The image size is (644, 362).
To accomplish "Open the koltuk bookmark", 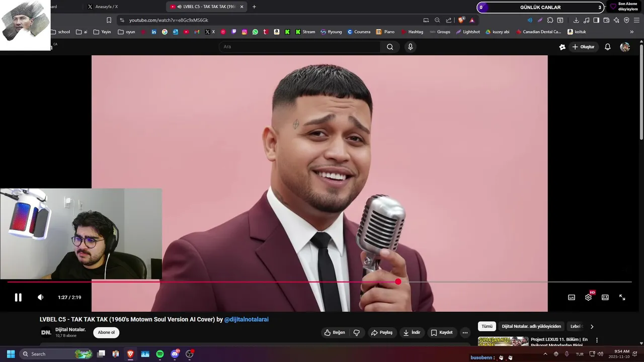I will tap(577, 32).
